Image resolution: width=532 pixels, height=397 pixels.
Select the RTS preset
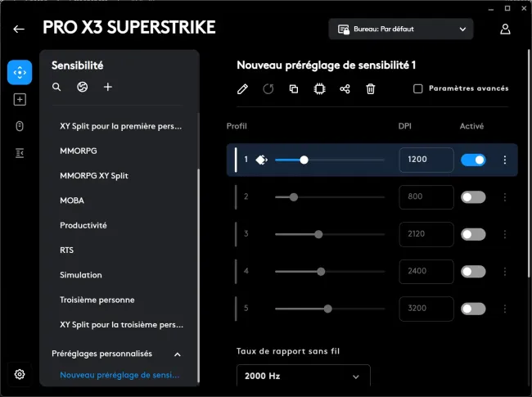[66, 250]
